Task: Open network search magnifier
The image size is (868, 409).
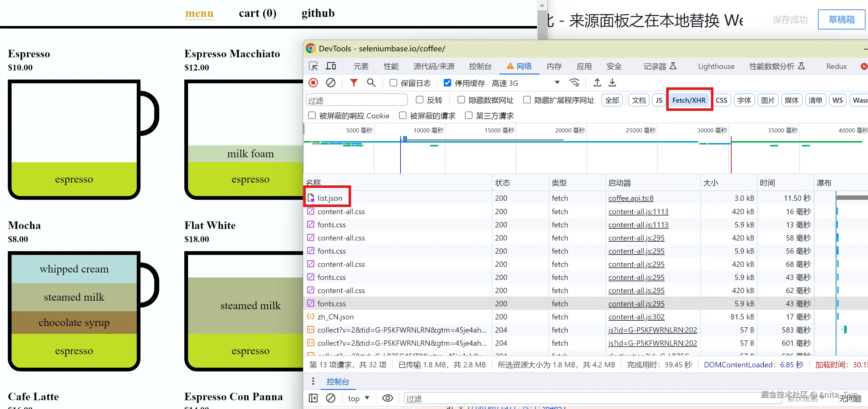Action: tap(371, 83)
